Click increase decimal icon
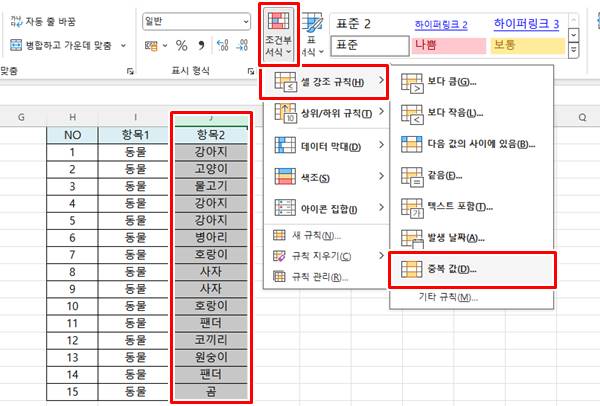This screenshot has height=406, width=600. (x=222, y=46)
